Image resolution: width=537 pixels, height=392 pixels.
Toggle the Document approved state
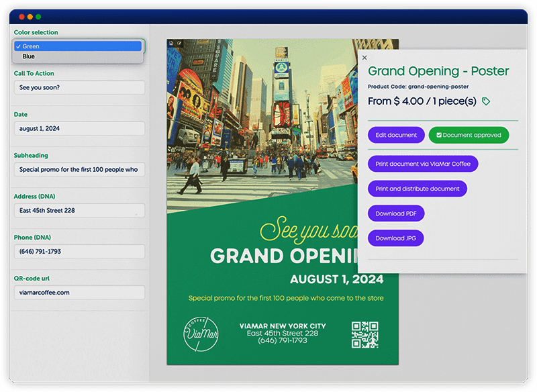(469, 135)
